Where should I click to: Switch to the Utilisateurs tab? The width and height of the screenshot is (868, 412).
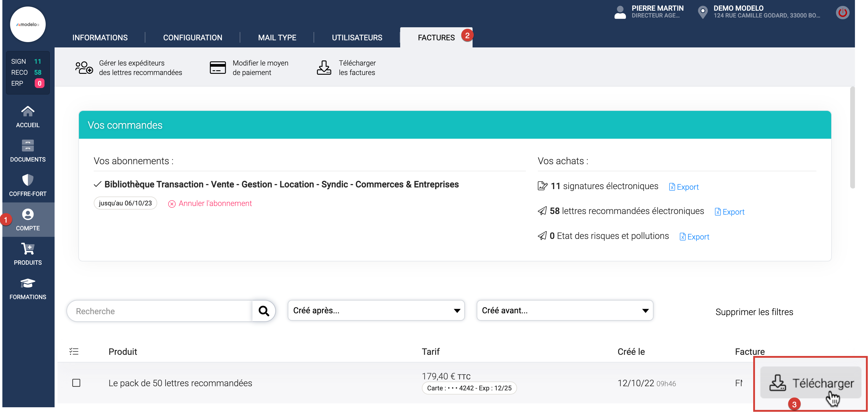(357, 38)
